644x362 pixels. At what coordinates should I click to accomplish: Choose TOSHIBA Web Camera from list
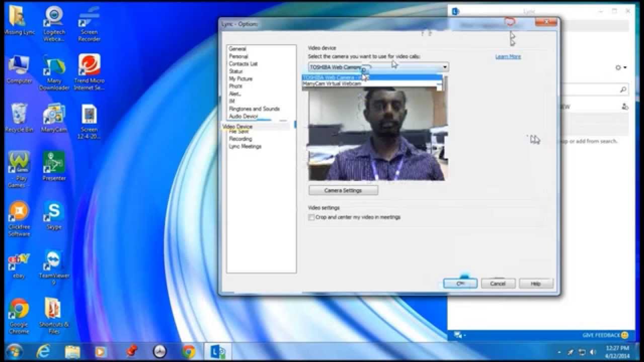[372, 77]
